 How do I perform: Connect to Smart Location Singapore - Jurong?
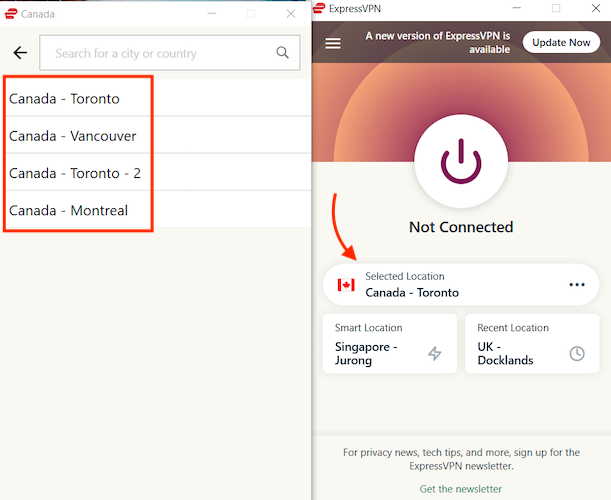click(x=390, y=344)
